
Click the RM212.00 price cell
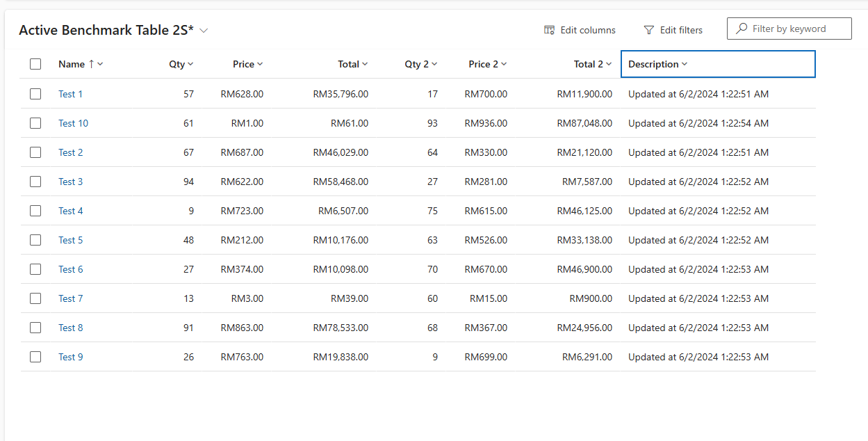click(x=242, y=240)
